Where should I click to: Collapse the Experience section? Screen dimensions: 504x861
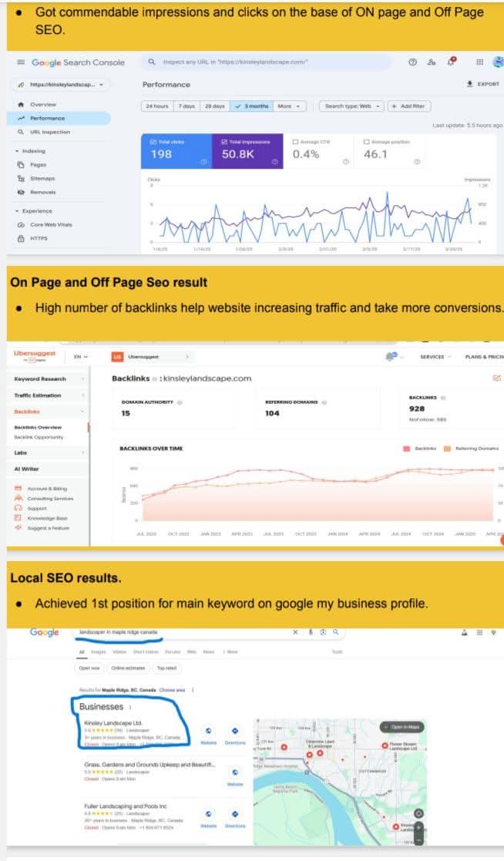pyautogui.click(x=33, y=211)
